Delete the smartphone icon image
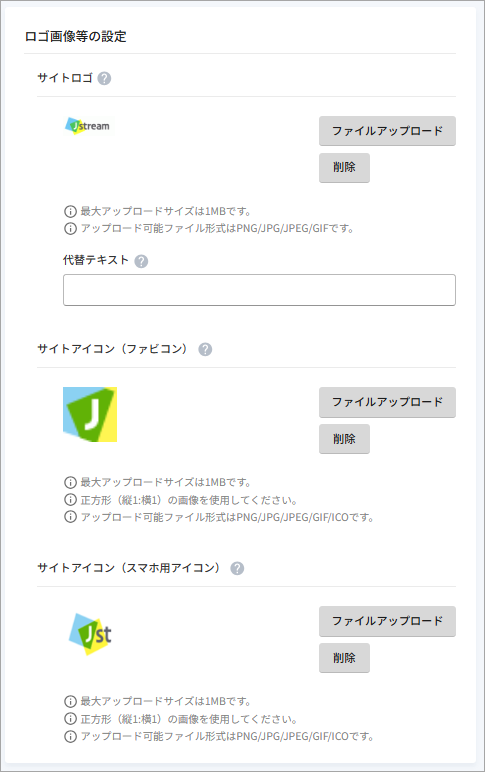The height and width of the screenshot is (772, 485). 344,658
